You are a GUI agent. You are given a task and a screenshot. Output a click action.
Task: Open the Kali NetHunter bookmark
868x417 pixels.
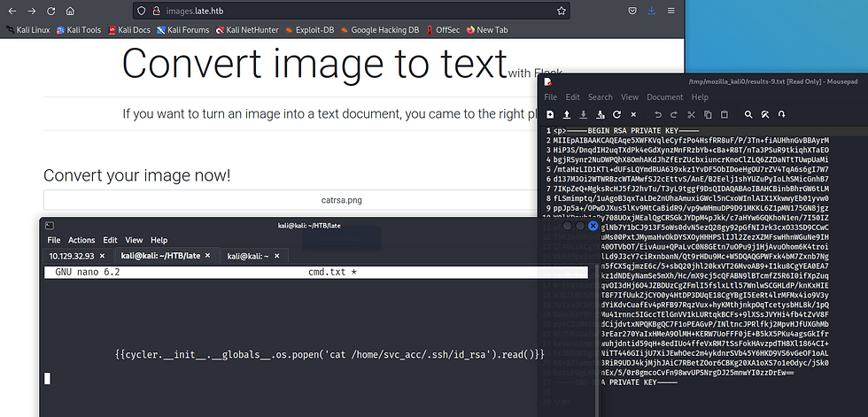(x=247, y=30)
